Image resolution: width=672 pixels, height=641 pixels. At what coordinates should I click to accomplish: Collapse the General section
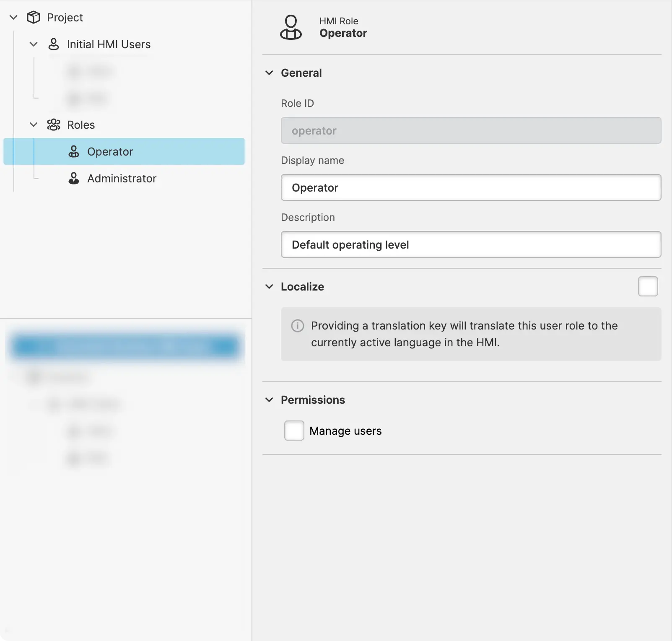[x=269, y=73]
